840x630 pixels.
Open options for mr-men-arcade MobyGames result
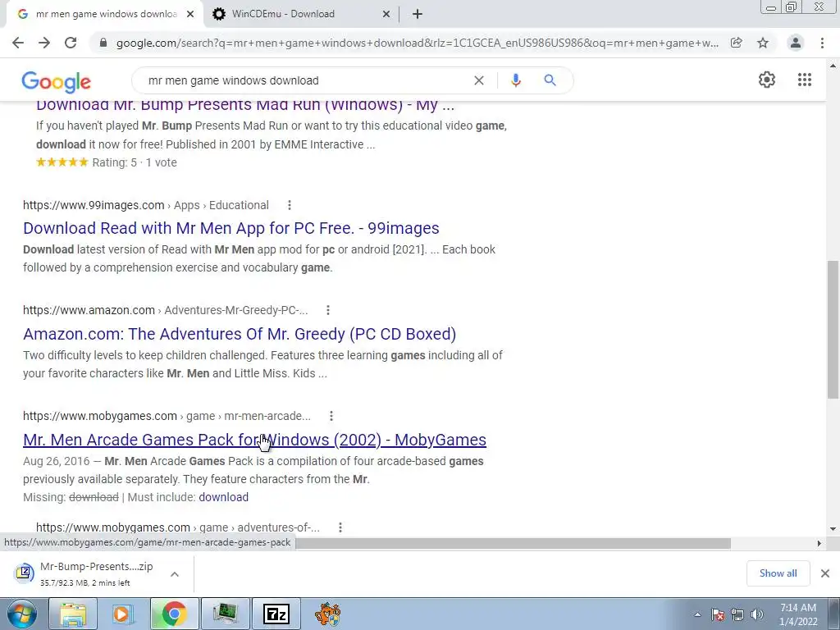click(x=331, y=416)
